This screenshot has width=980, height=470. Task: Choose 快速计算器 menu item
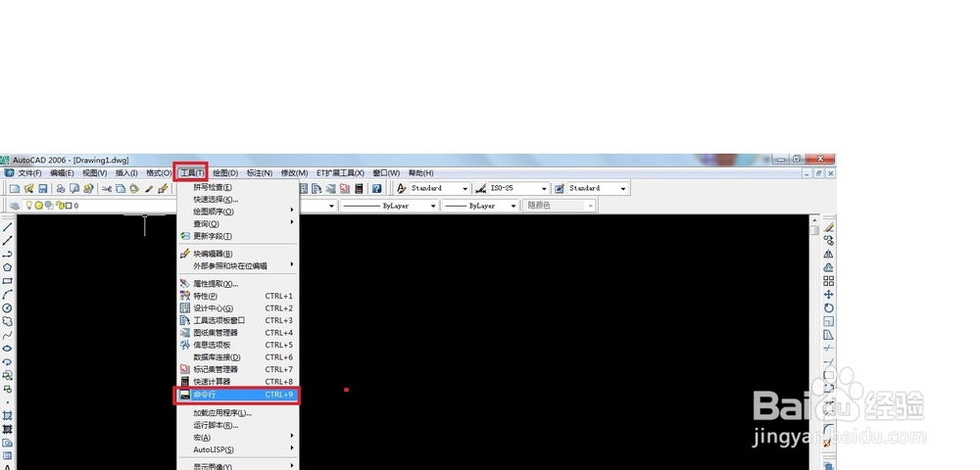coord(239,381)
